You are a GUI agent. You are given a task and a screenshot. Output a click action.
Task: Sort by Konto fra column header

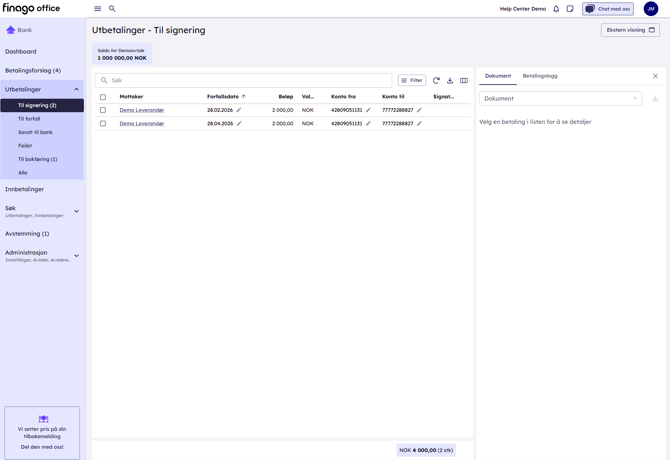click(343, 97)
